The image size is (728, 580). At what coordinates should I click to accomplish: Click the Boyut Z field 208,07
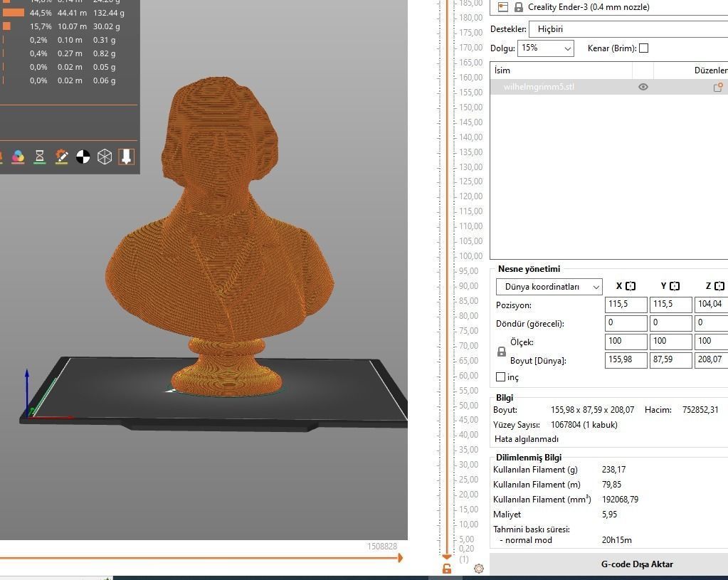click(x=712, y=360)
